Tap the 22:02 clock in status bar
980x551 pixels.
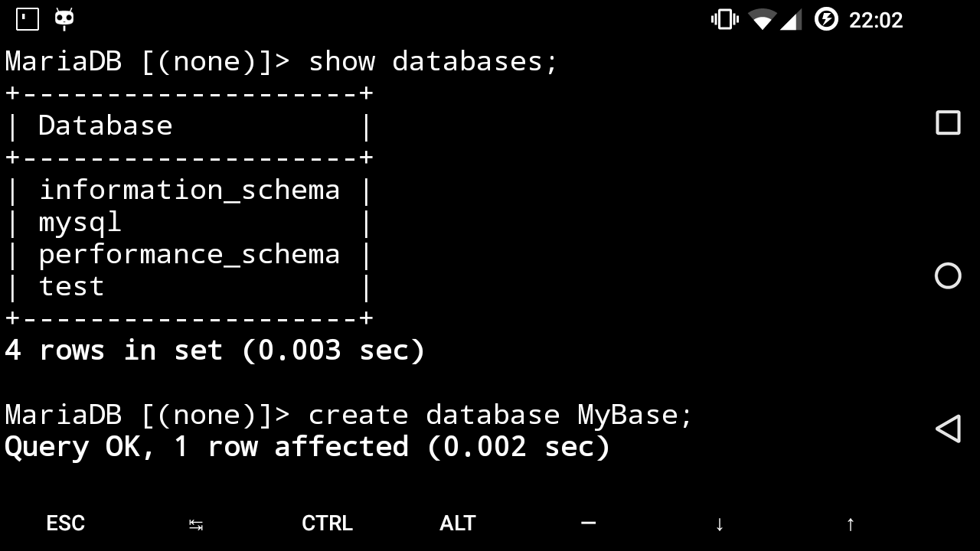pos(876,20)
